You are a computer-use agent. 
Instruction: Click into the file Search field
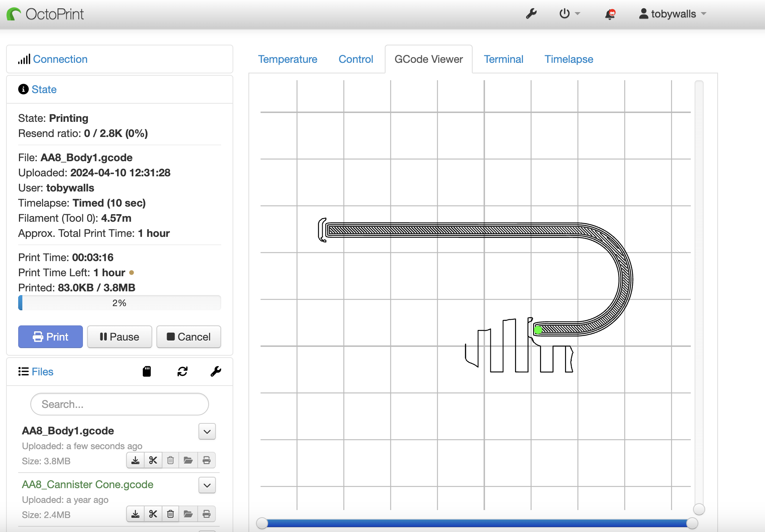pos(119,404)
